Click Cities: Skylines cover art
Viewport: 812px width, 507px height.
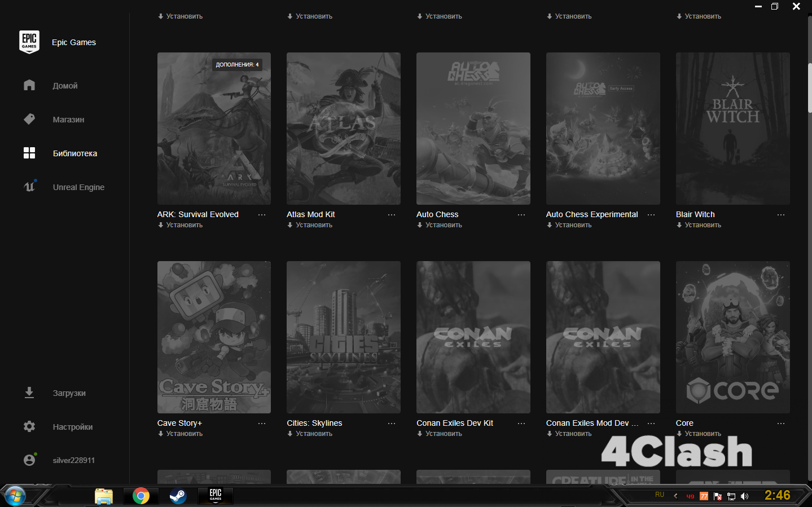coord(344,337)
